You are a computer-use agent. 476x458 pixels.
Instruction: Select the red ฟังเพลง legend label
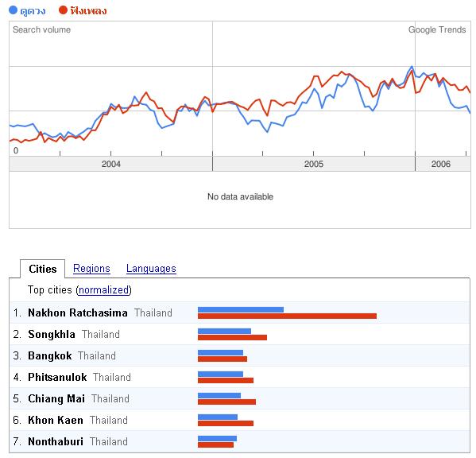point(88,11)
